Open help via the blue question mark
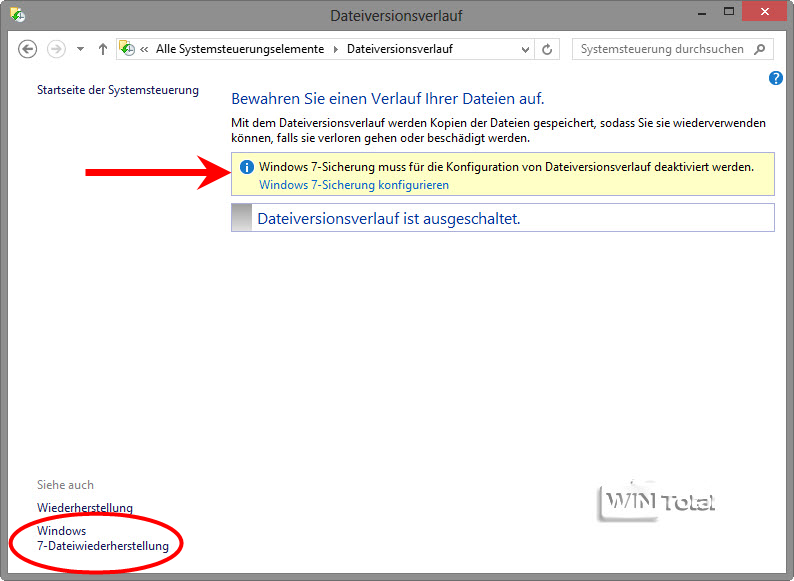This screenshot has width=794, height=581. (x=775, y=78)
